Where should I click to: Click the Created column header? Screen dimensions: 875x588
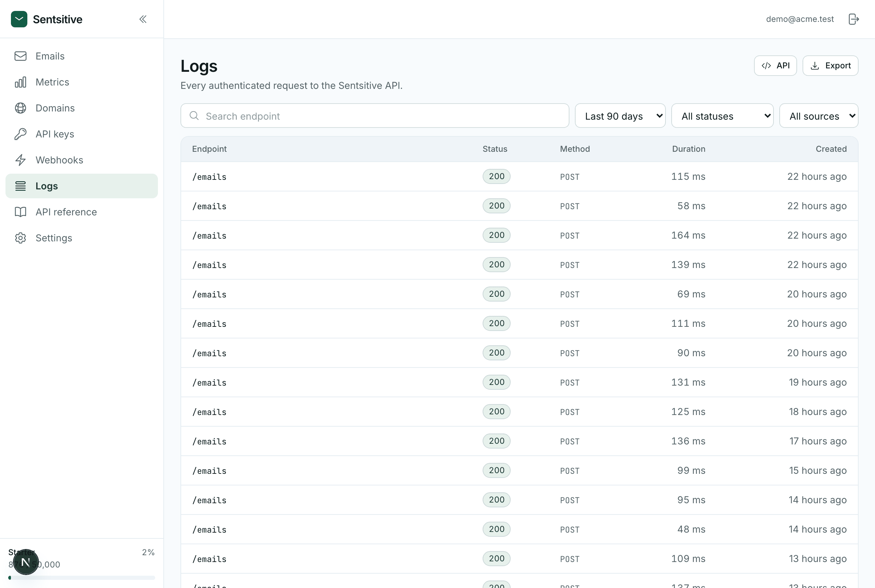click(831, 149)
